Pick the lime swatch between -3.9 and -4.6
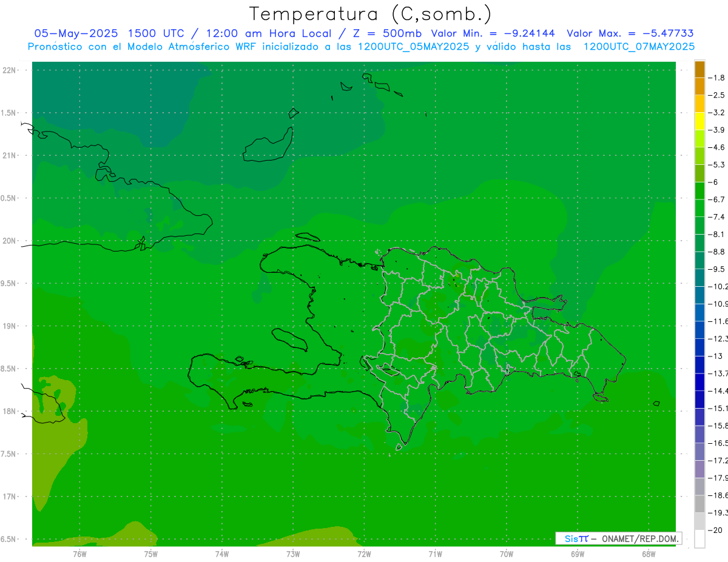Viewport: 728px width, 562px height. [x=699, y=139]
